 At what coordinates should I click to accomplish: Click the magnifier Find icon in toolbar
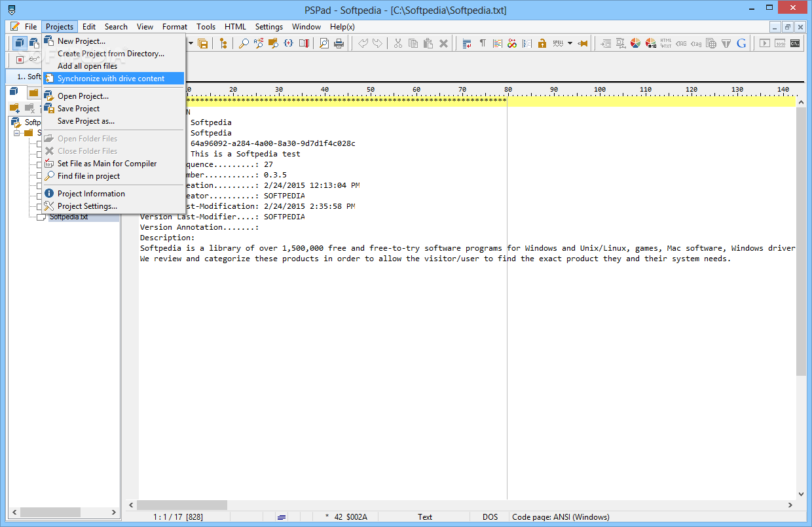click(x=244, y=43)
